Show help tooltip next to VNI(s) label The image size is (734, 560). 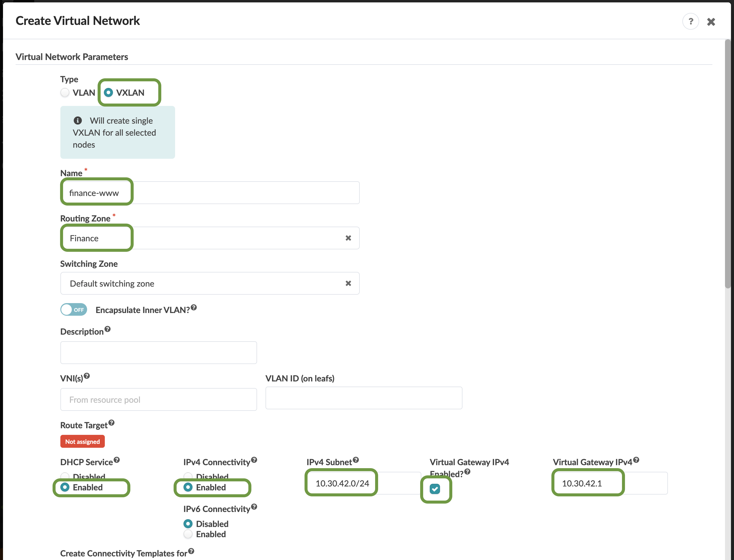pos(87,376)
